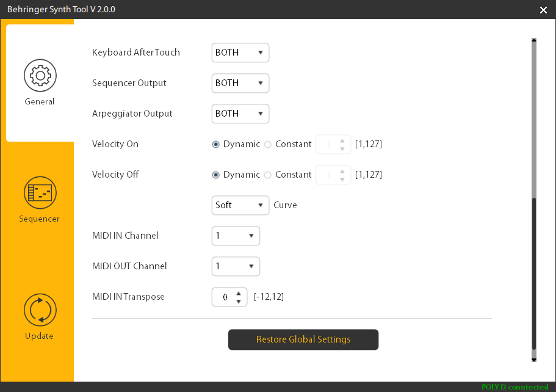
Task: Increase MIDI IN Transpose with up arrow
Action: pos(239,293)
